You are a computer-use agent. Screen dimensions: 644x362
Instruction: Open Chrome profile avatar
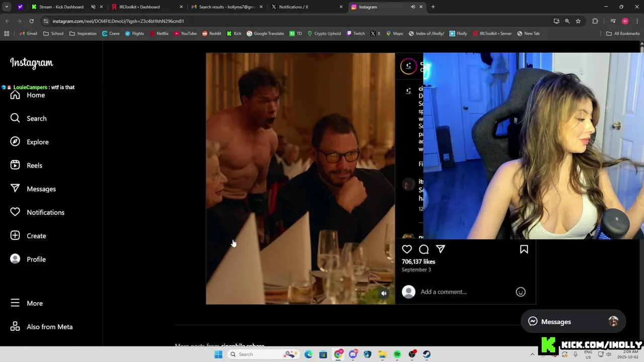click(625, 21)
